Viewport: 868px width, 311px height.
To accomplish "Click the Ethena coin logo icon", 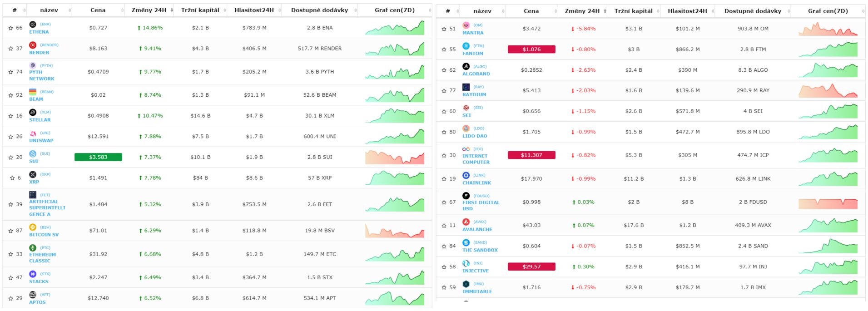I will point(33,24).
